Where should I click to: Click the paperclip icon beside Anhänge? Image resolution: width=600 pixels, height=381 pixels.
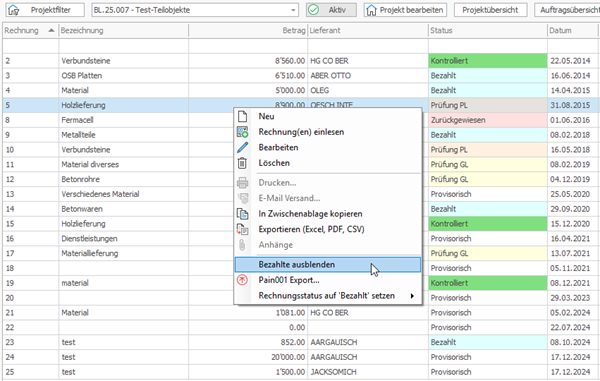coord(242,245)
